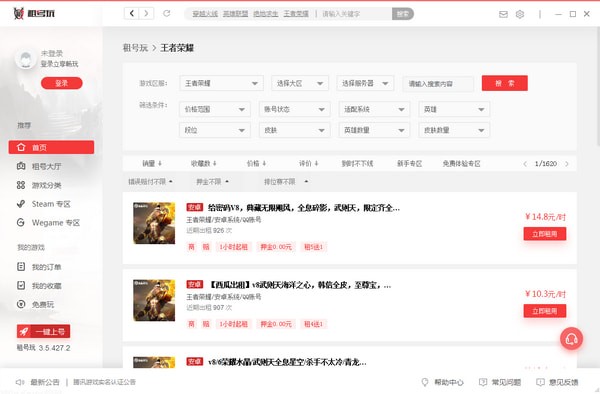Focus the top keyword search field
600x394 pixels.
pyautogui.click(x=355, y=14)
